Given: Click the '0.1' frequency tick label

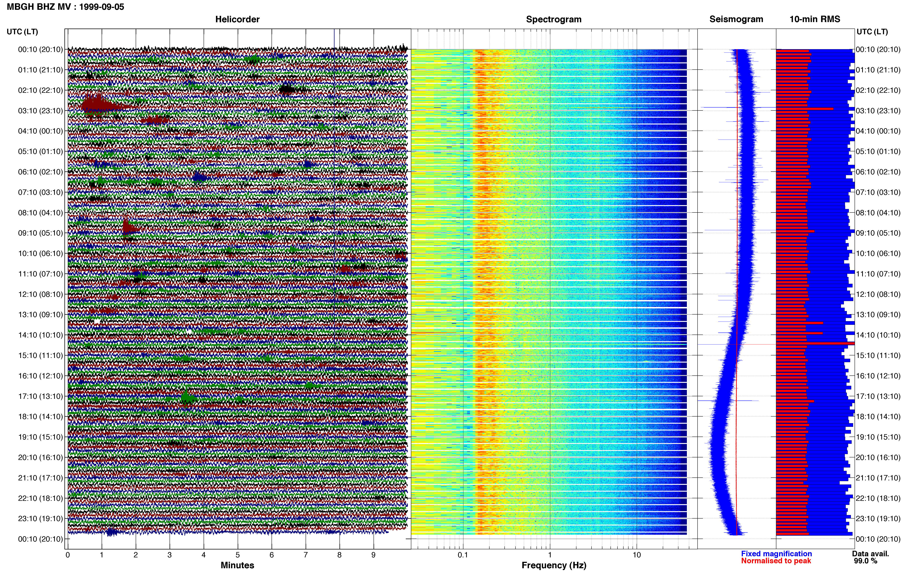Looking at the screenshot, I should tap(463, 555).
